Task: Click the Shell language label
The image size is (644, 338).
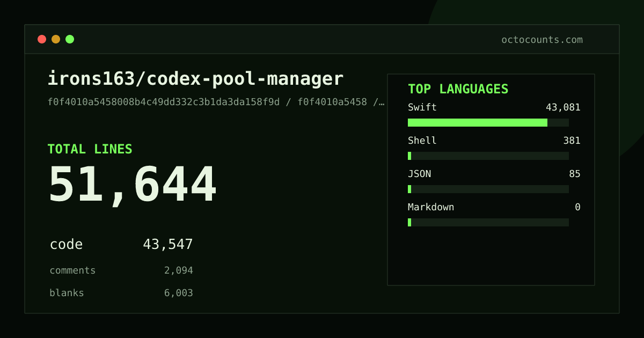Action: [422, 141]
